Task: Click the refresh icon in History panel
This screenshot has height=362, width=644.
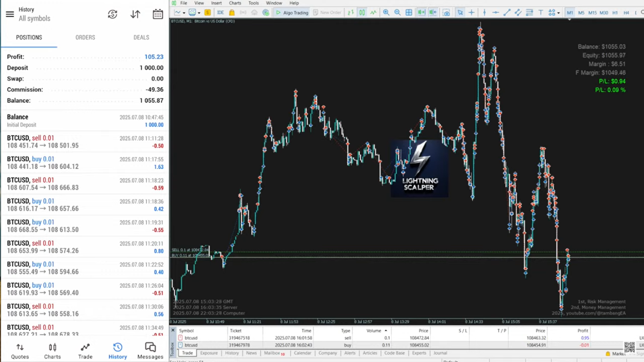Action: coord(112,14)
